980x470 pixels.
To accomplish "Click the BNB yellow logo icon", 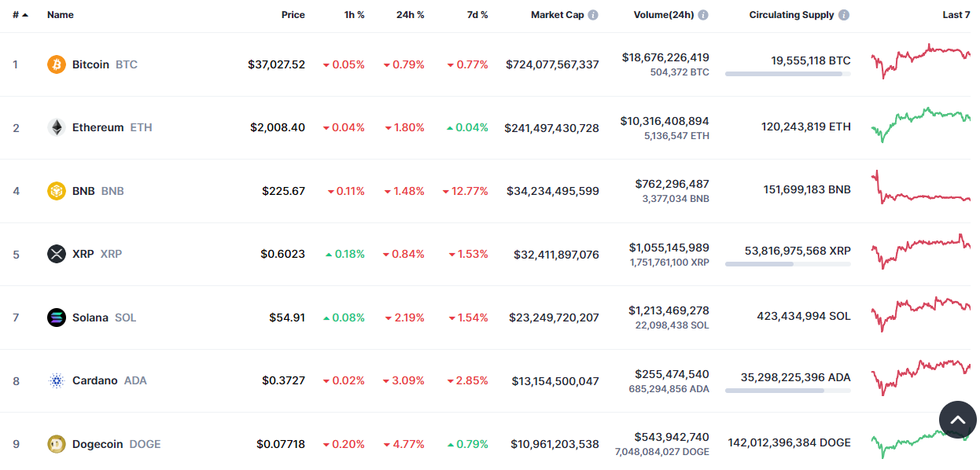I will pos(57,191).
